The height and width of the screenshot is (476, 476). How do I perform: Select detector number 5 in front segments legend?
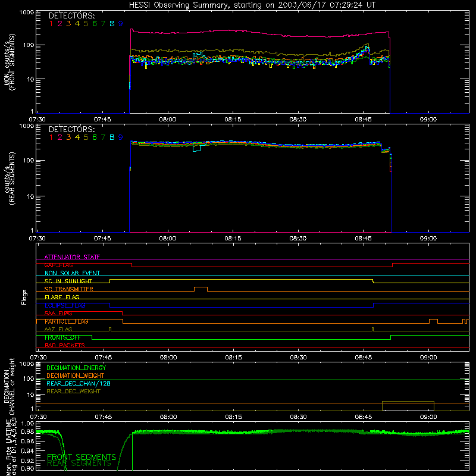(x=86, y=24)
